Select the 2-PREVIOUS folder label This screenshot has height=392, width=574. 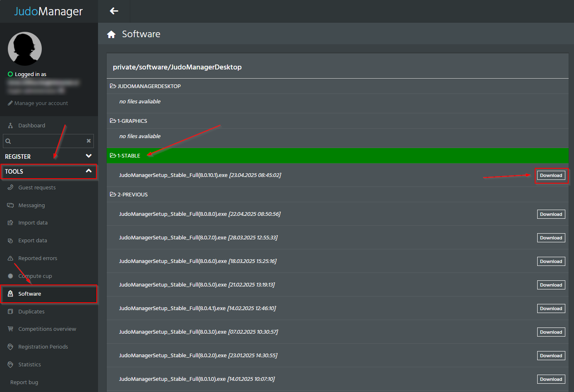coord(133,195)
